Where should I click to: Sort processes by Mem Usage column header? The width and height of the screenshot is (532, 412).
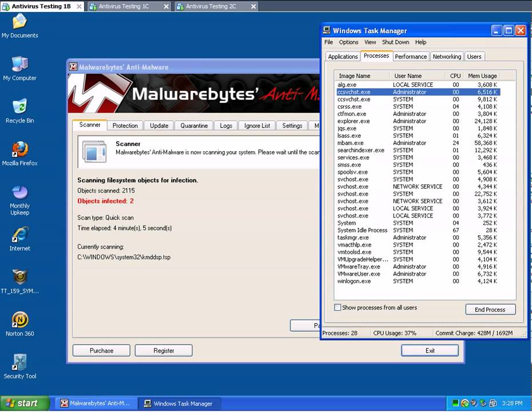click(x=482, y=76)
